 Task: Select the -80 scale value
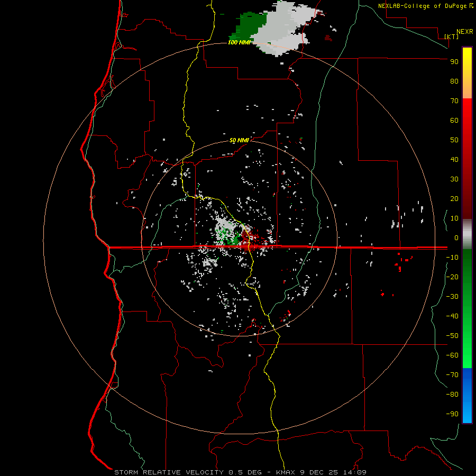point(452,395)
